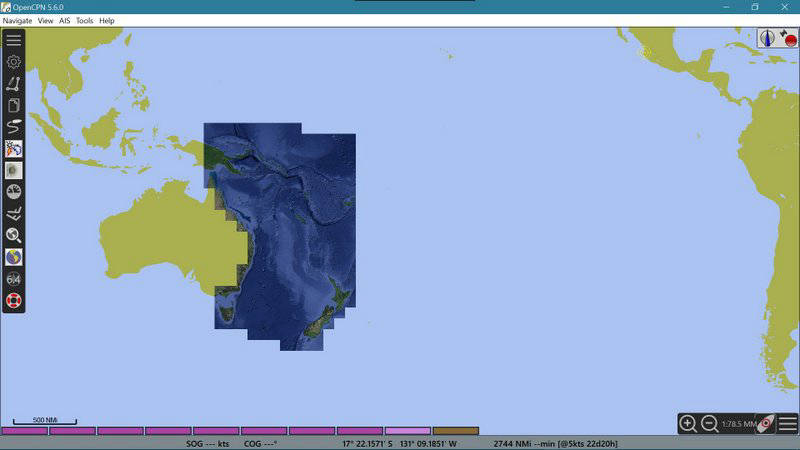Screen dimensions: 800x450
Task: Drop a Man Overboard lifebuoy marker
Action: pyautogui.click(x=14, y=300)
